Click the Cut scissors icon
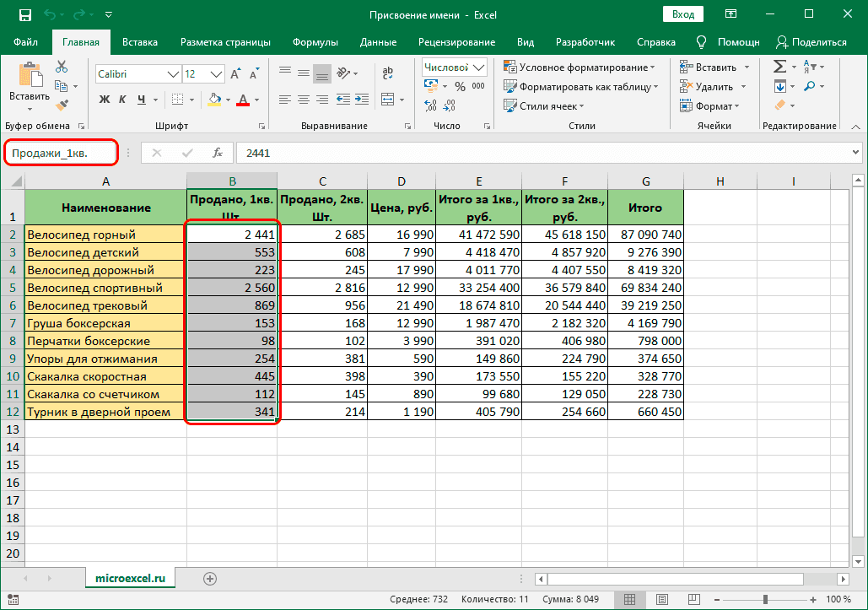Screen dimensions: 868x610 pyautogui.click(x=62, y=67)
